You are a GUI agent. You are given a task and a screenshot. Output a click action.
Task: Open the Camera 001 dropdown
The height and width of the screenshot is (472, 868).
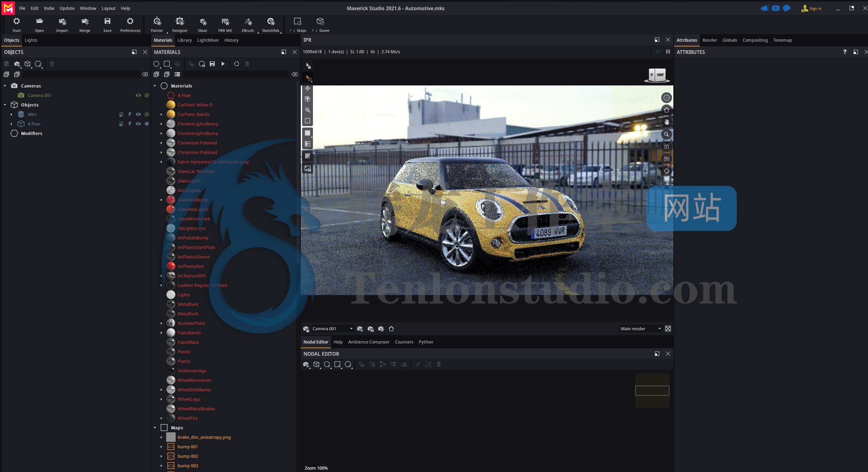pyautogui.click(x=332, y=329)
